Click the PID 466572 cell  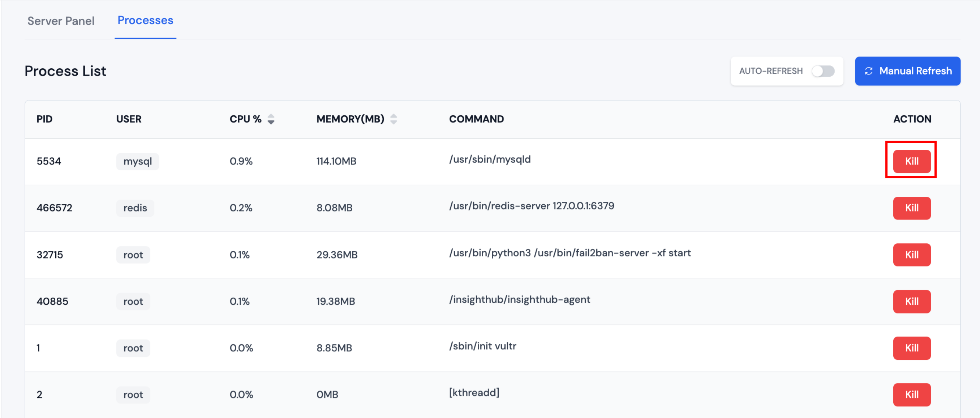[55, 208]
